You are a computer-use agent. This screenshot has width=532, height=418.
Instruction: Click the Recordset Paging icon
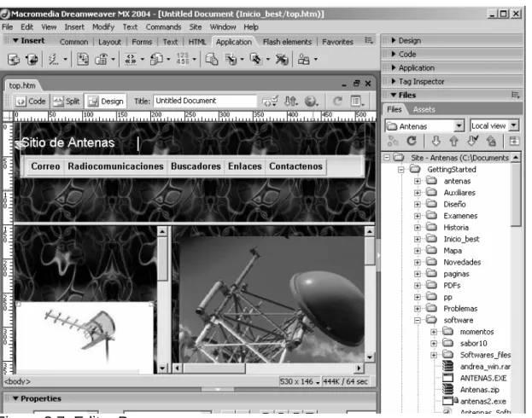click(131, 60)
